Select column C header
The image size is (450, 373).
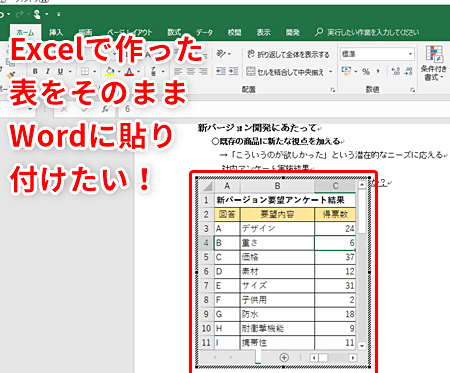tap(335, 186)
